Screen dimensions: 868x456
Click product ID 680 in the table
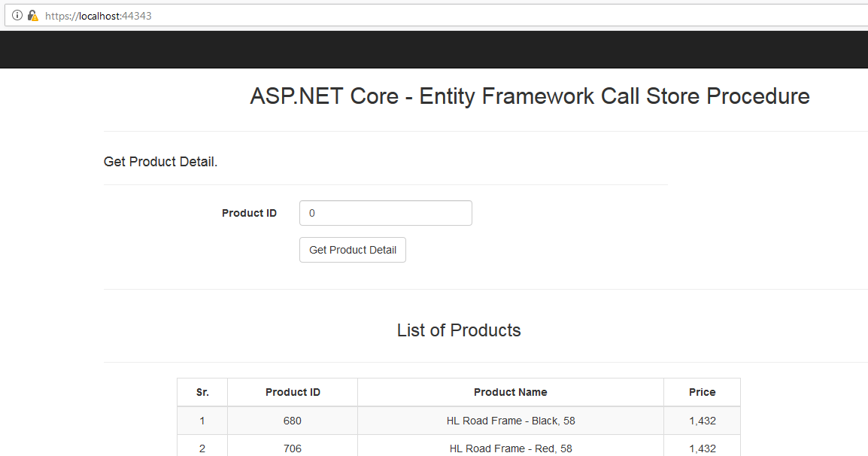(292, 421)
